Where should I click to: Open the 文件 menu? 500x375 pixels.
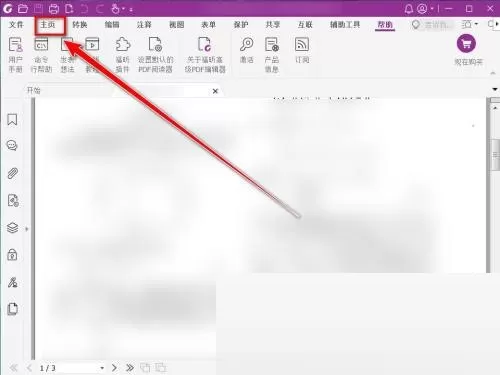16,25
